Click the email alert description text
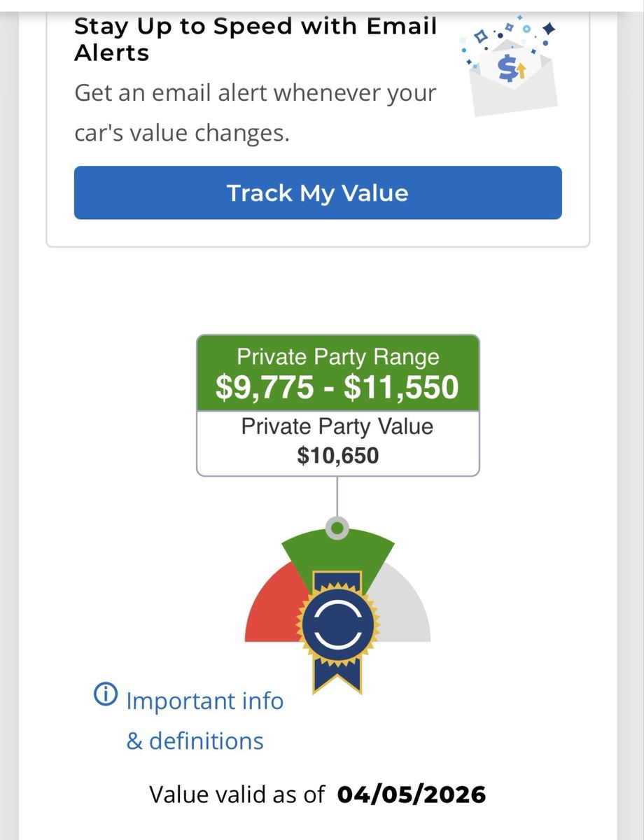 pos(255,113)
